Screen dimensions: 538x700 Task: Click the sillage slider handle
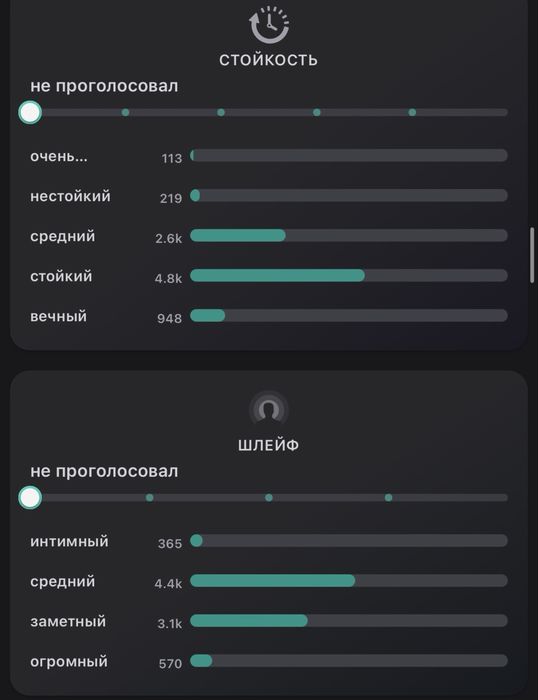pos(30,497)
